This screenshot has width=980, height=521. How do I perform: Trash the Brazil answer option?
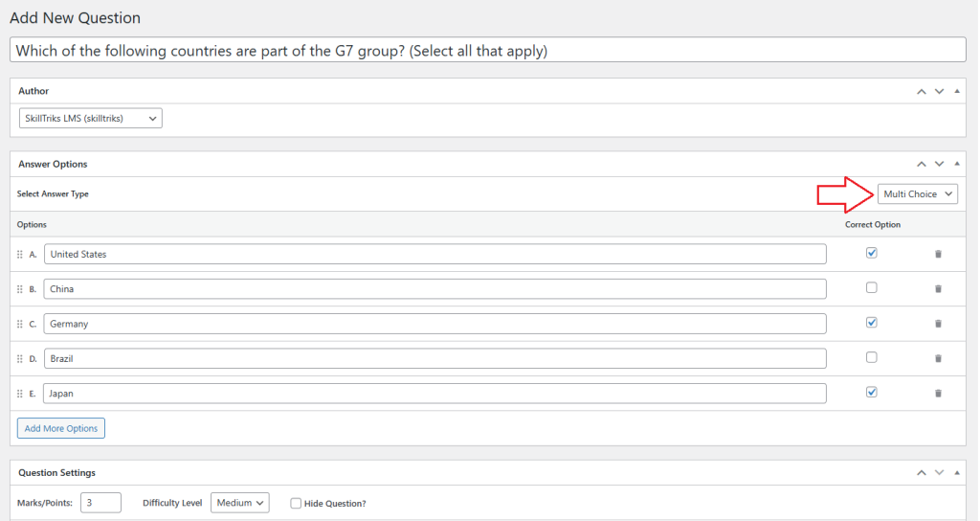click(938, 358)
